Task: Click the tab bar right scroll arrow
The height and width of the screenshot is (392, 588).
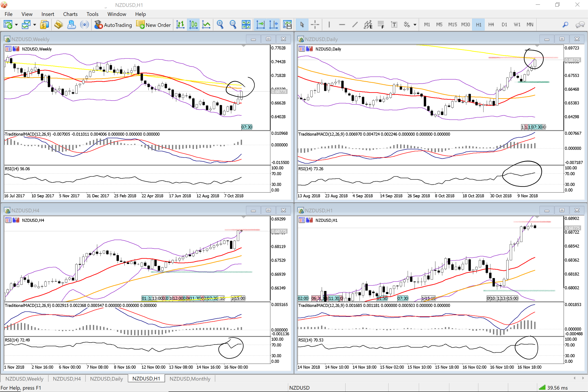Action: (583, 378)
